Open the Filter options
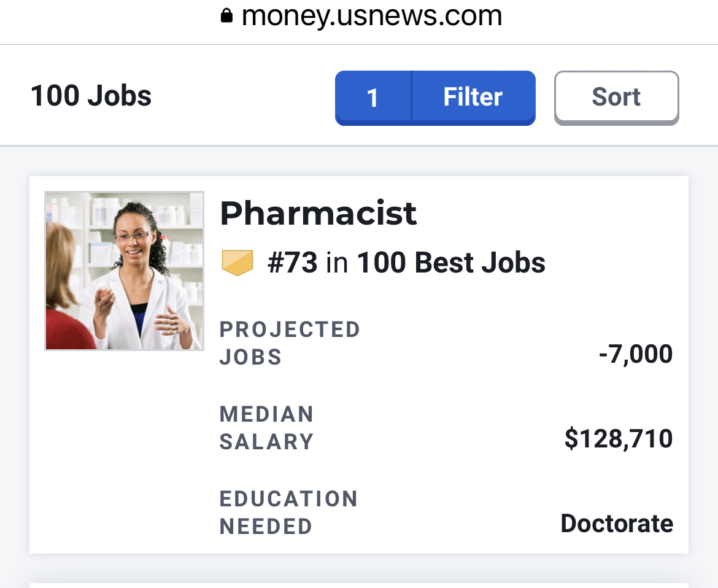The width and height of the screenshot is (718, 588). (473, 98)
